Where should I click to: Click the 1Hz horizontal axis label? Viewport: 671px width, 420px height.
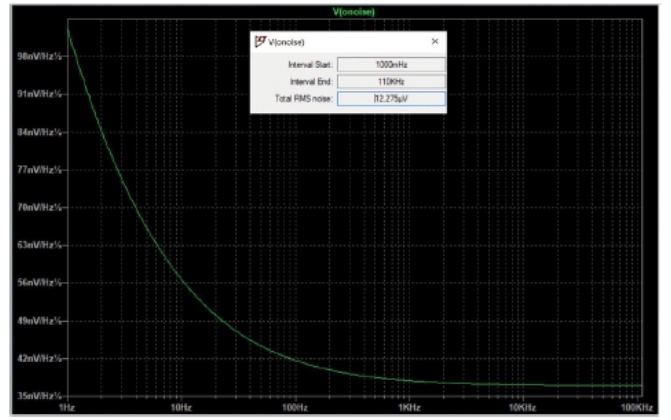68,408
